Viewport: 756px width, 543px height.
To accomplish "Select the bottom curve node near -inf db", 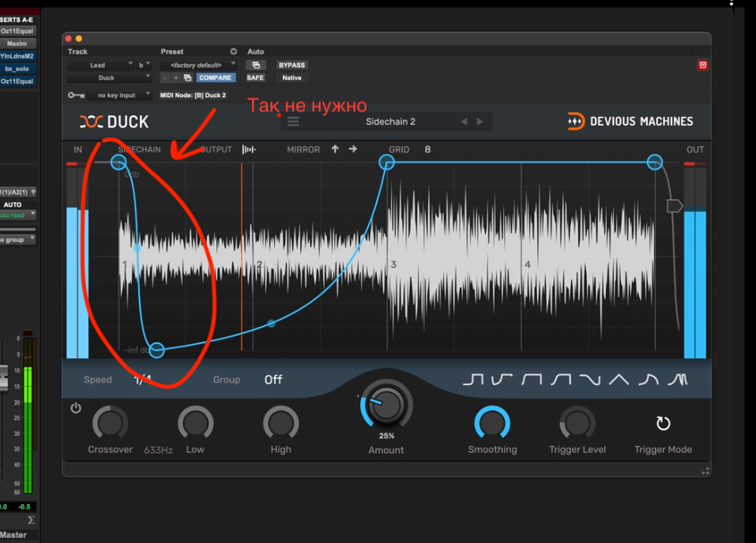I will (156, 350).
